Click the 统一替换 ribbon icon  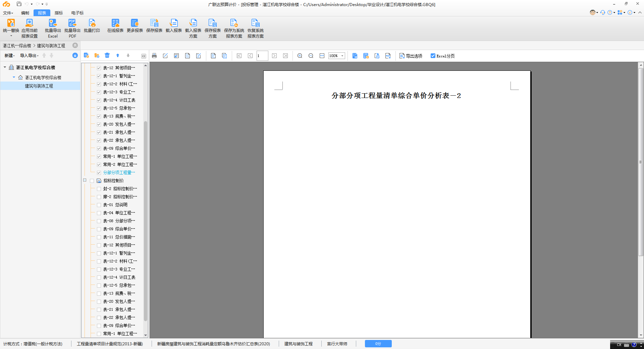11,28
